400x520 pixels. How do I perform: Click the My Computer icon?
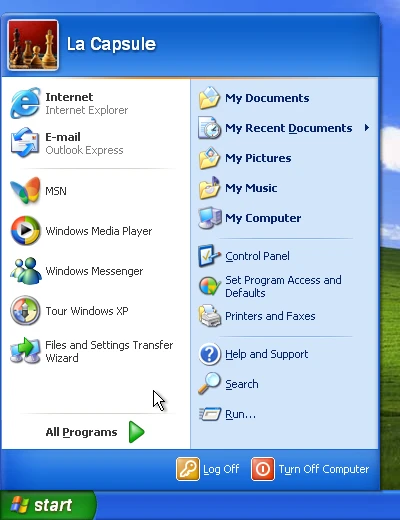(209, 218)
